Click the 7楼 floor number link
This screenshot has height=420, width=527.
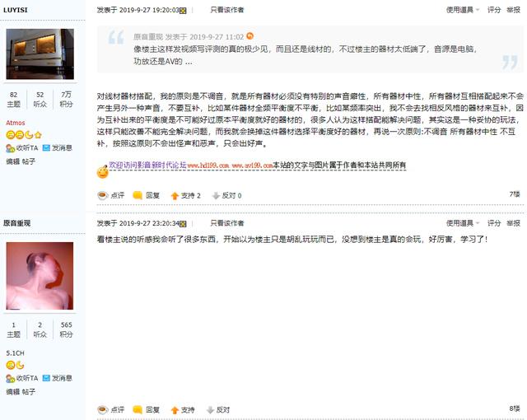click(x=515, y=194)
